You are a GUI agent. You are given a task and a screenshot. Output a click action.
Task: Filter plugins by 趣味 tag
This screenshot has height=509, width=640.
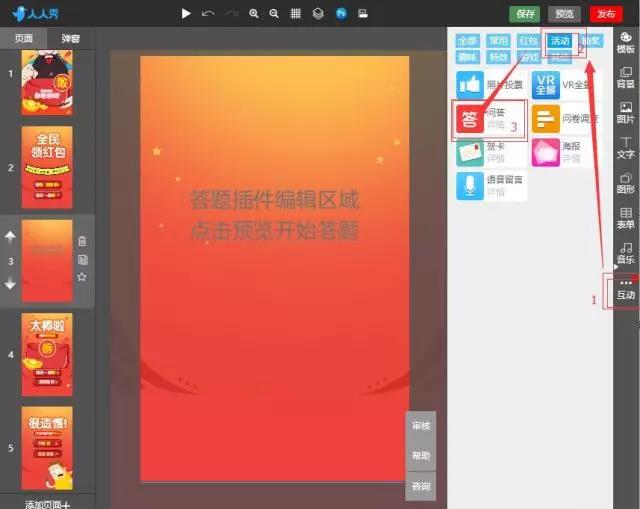pos(467,57)
